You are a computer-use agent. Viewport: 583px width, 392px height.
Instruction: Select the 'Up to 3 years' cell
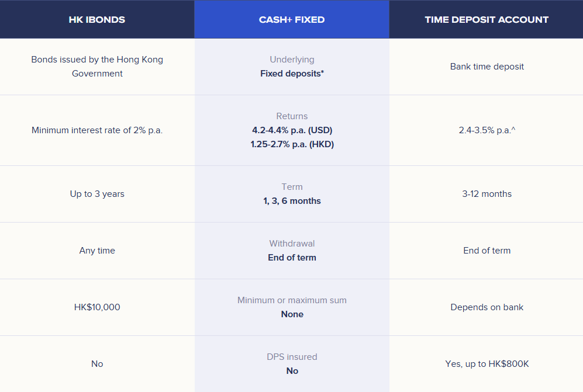pos(97,194)
